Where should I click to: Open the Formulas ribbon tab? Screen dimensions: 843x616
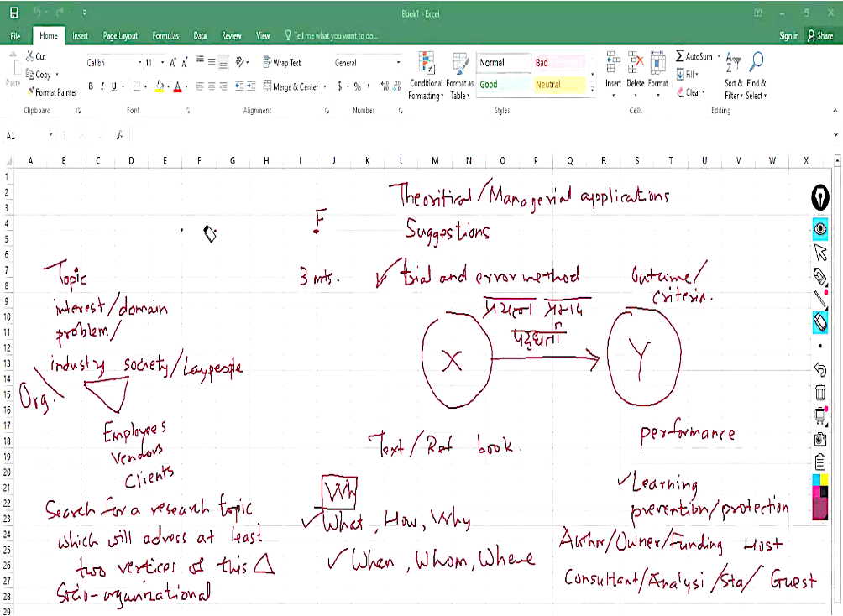(x=165, y=36)
